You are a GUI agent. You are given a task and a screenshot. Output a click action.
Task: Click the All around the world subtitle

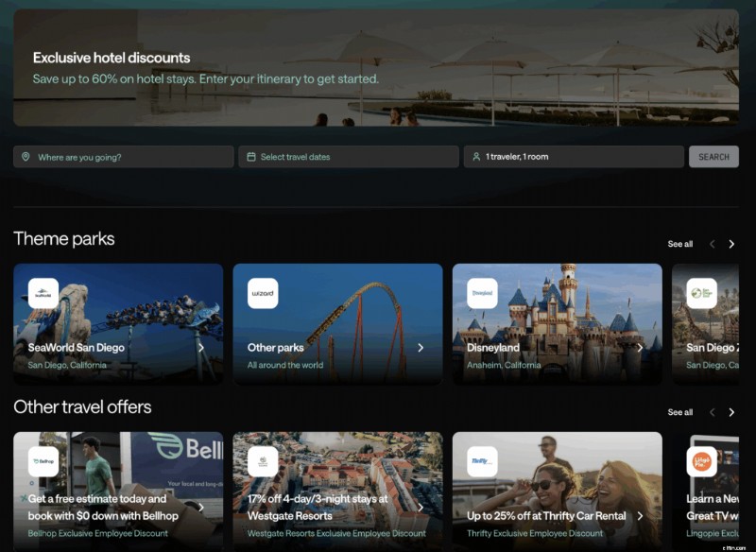(x=285, y=365)
